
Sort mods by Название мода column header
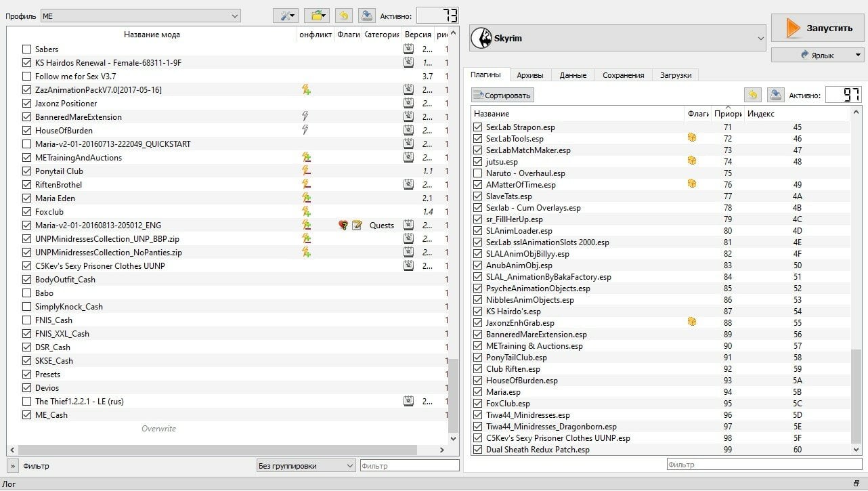(152, 35)
